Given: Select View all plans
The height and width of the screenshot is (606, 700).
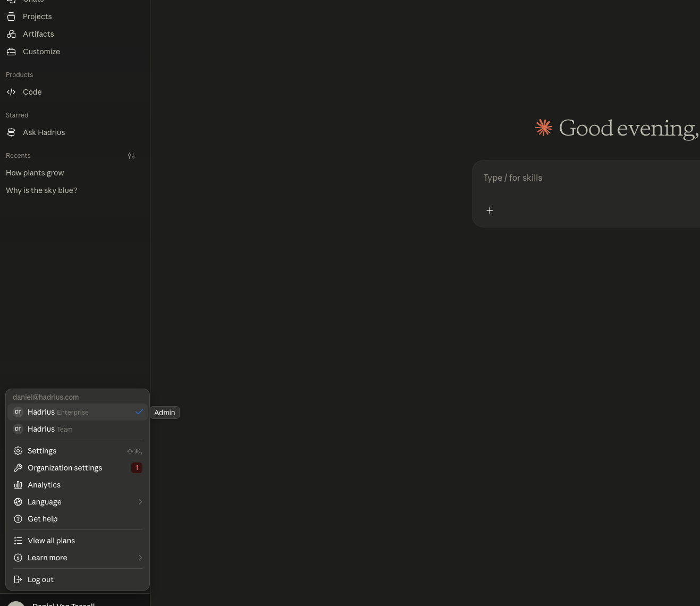Looking at the screenshot, I should point(78,541).
